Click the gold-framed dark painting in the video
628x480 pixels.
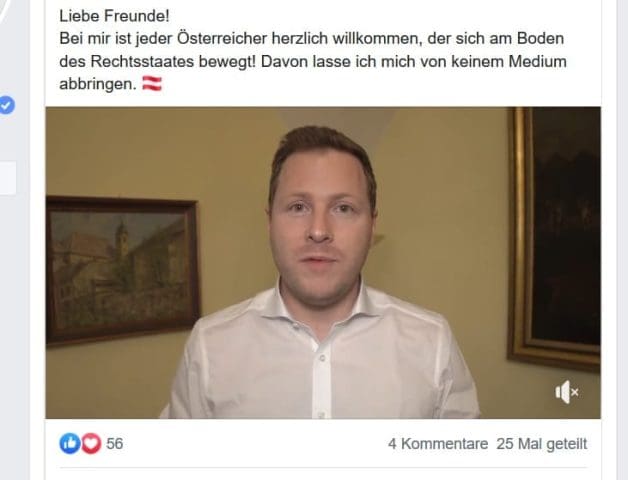click(554, 238)
